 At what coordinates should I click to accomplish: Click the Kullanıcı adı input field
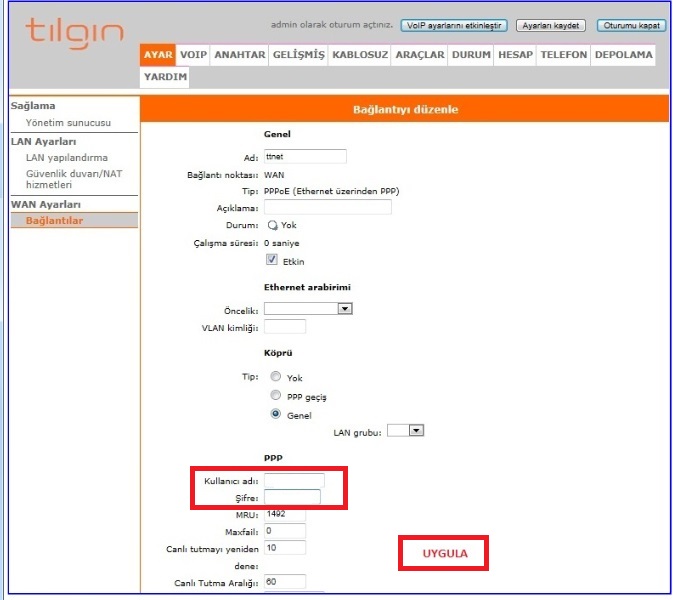pos(294,480)
